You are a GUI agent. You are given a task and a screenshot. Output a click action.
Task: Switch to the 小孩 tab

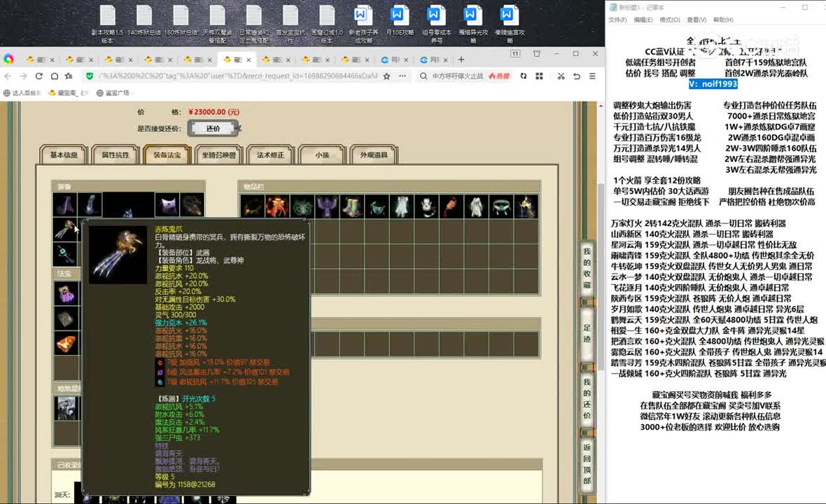[322, 155]
